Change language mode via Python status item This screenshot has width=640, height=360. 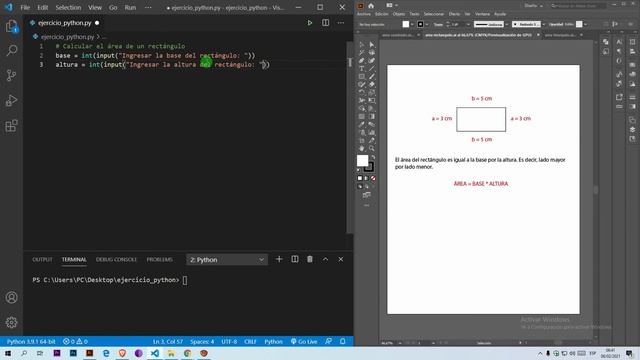tap(273, 341)
